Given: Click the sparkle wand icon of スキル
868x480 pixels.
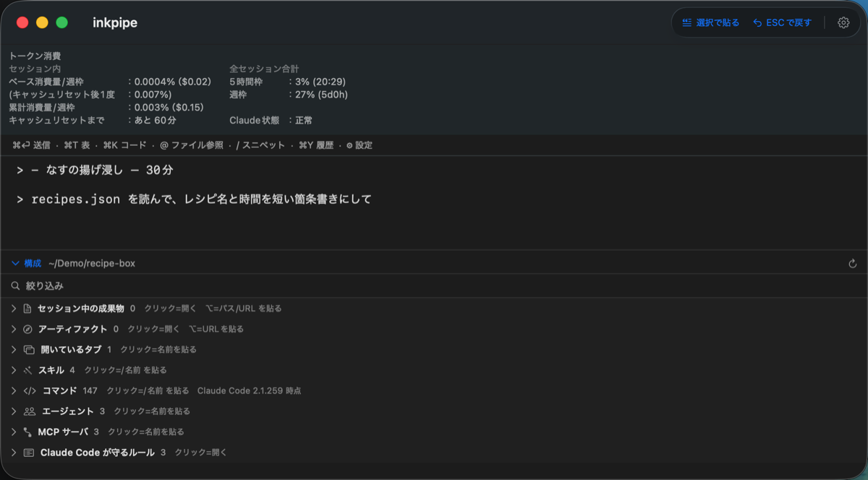Looking at the screenshot, I should [x=27, y=370].
